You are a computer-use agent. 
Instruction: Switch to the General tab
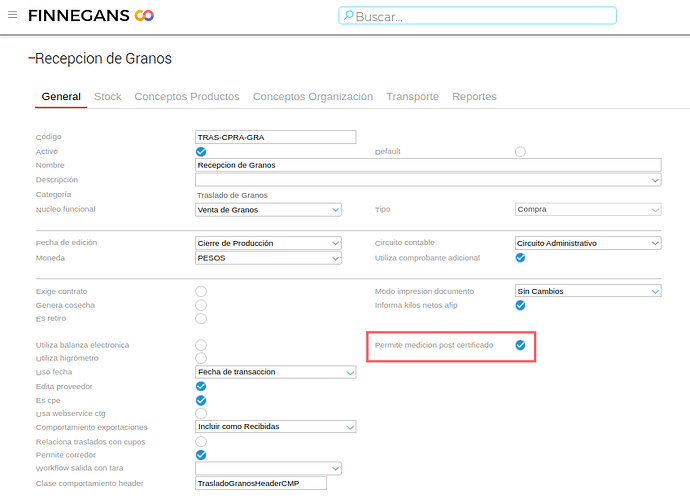point(61,96)
